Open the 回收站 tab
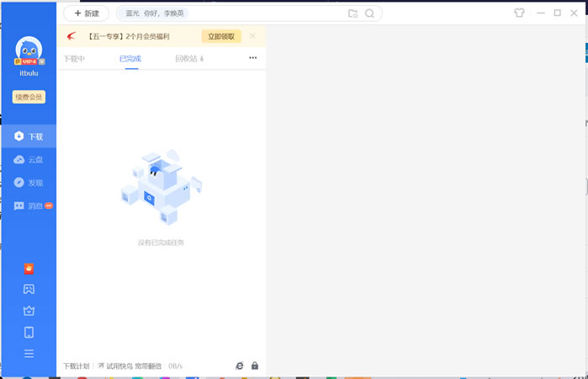The image size is (588, 379). click(189, 59)
